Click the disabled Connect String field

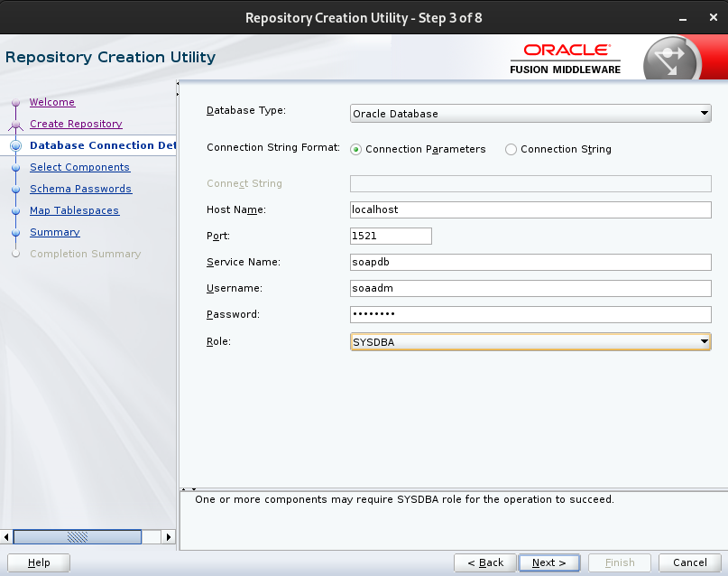point(530,183)
